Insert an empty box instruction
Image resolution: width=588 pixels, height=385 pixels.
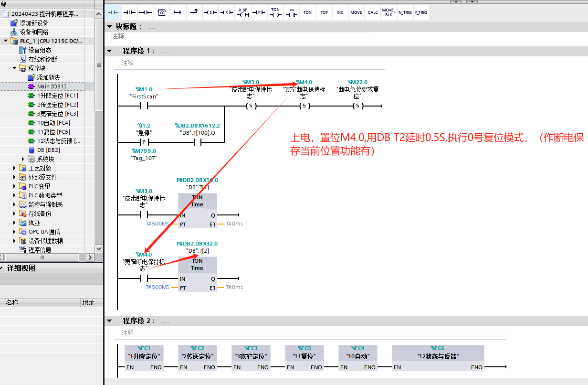(162, 12)
